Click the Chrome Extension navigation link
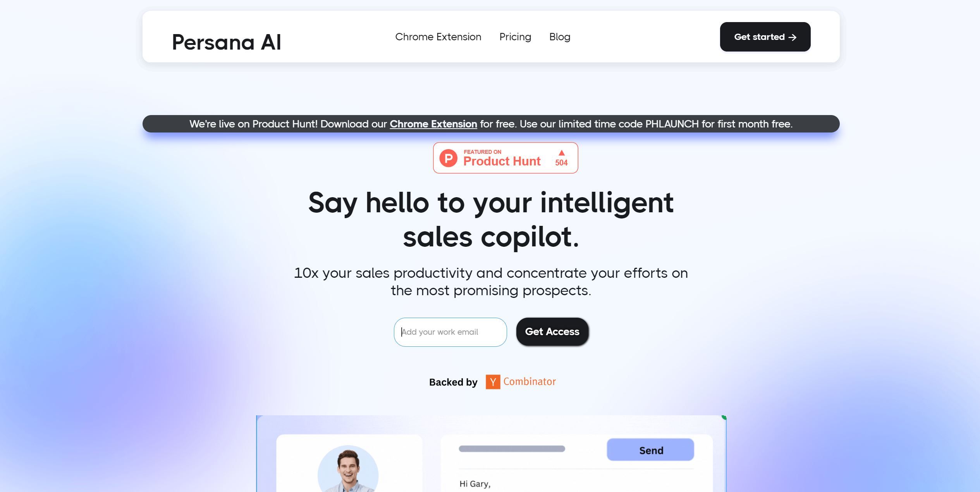 click(x=438, y=36)
